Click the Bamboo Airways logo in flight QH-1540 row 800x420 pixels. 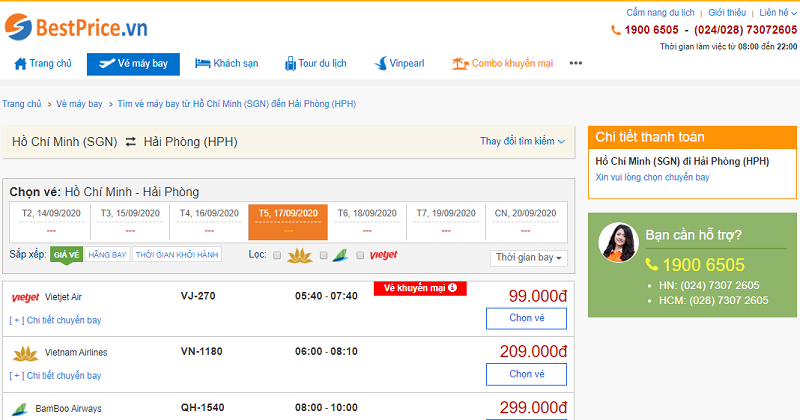(20, 409)
